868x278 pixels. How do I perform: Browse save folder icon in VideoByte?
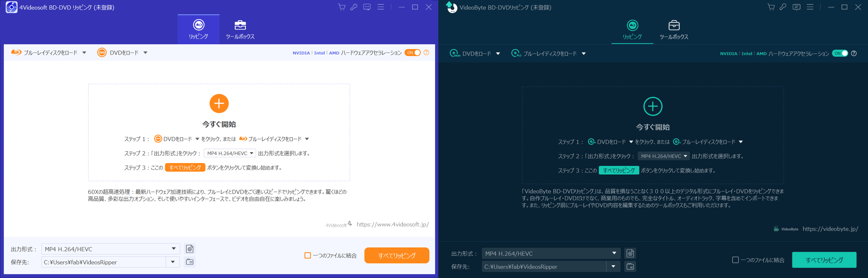pos(630,266)
